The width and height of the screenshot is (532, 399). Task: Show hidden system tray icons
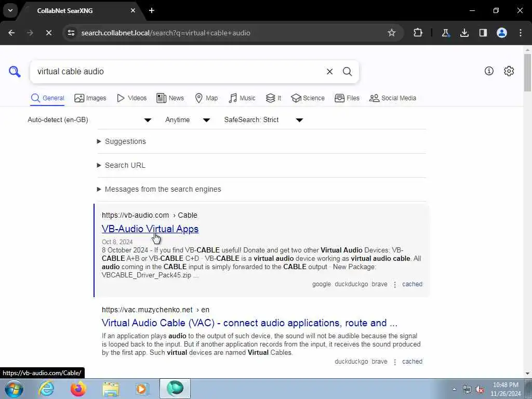tap(454, 389)
